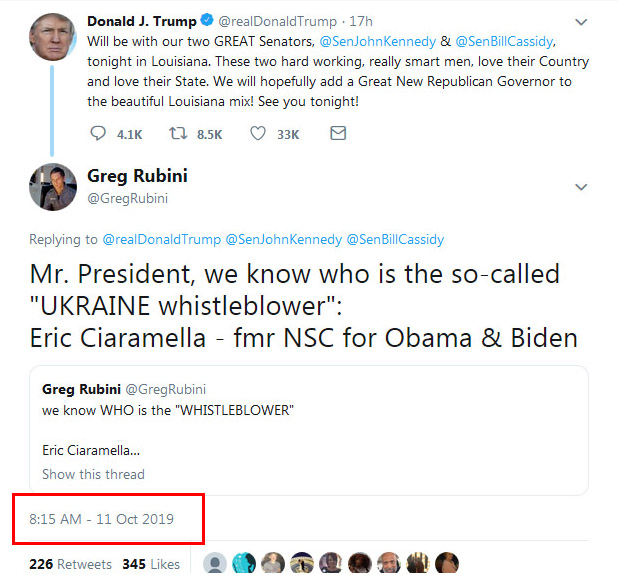The height and width of the screenshot is (575, 618).
Task: Open Greg Rubini's profile picture
Action: [52, 187]
